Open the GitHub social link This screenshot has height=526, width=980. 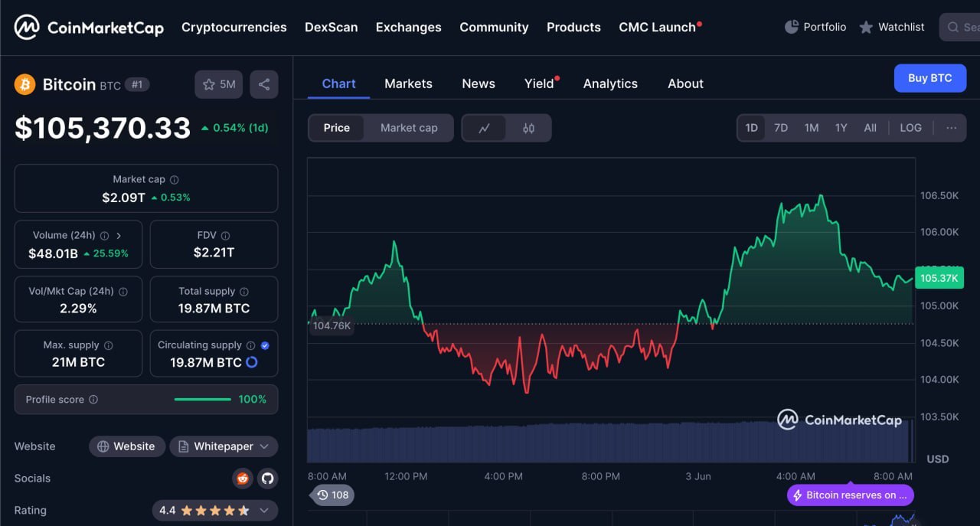267,479
